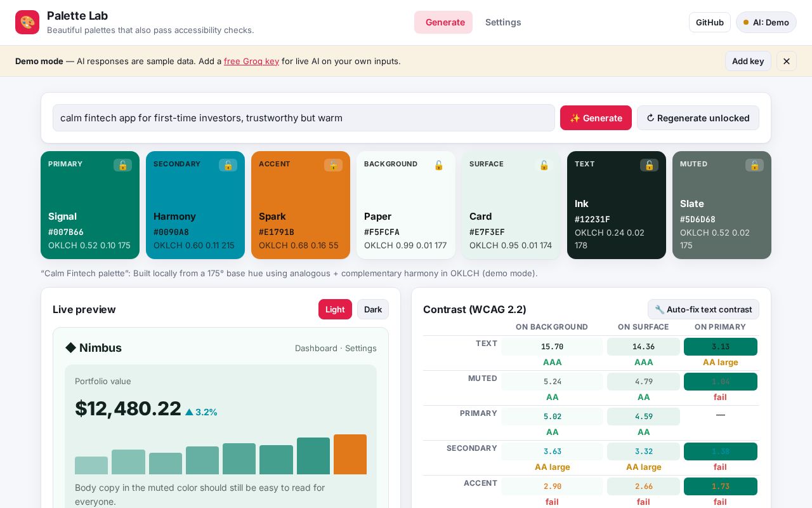Click the $12,480.22 portfolio value
The image size is (812, 508).
(128, 408)
